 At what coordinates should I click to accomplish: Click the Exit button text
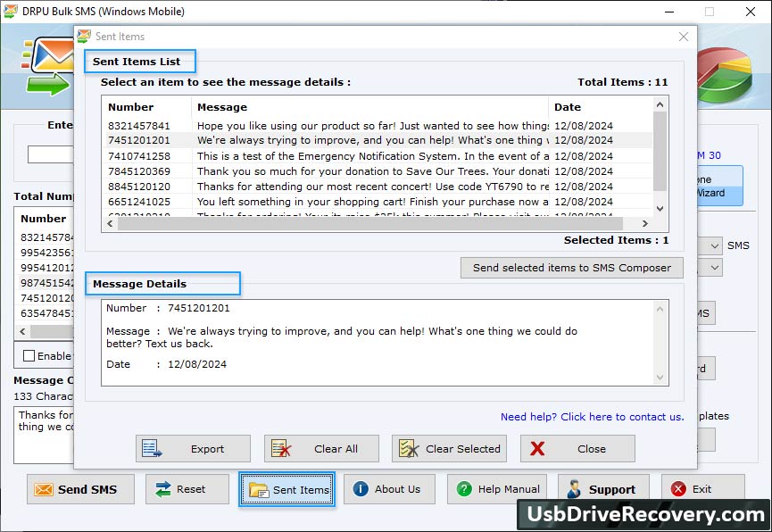click(x=701, y=489)
